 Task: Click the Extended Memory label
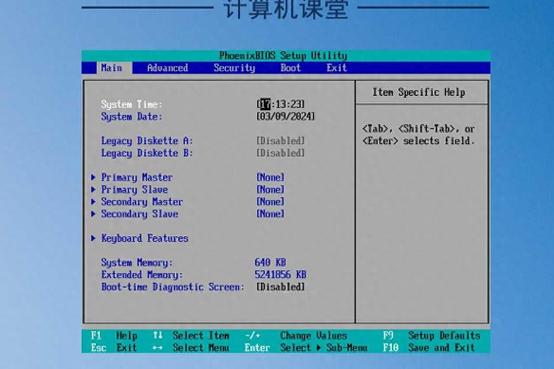[x=142, y=275]
